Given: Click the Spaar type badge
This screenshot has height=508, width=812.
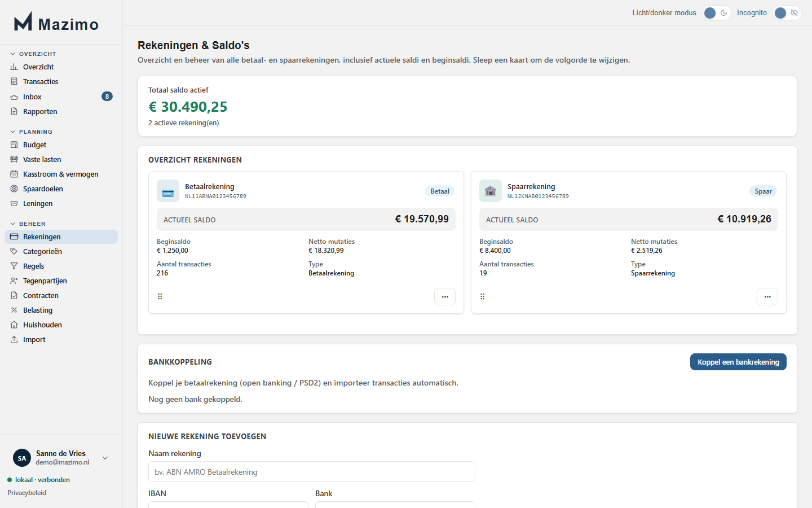Looking at the screenshot, I should click(764, 191).
